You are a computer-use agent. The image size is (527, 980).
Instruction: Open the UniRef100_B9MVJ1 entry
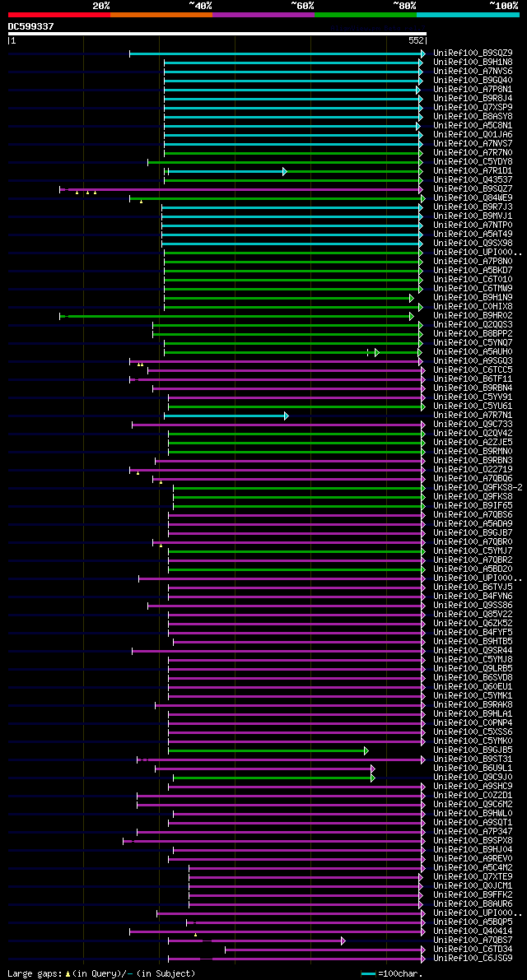click(x=473, y=216)
